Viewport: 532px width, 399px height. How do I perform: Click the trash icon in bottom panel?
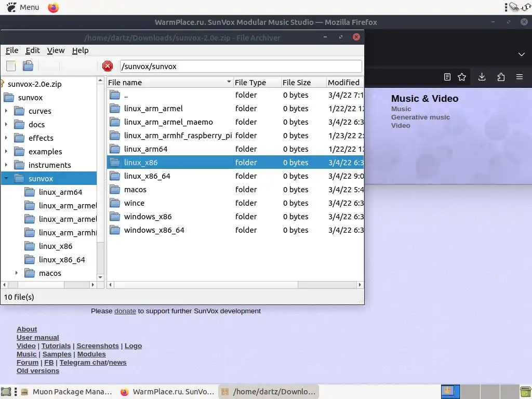526,392
